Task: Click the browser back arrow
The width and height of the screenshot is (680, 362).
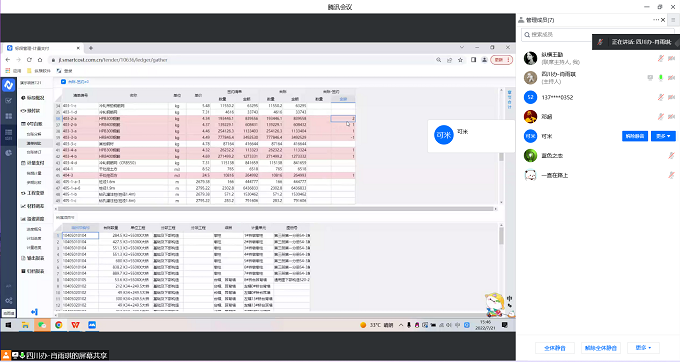Action: click(8, 60)
